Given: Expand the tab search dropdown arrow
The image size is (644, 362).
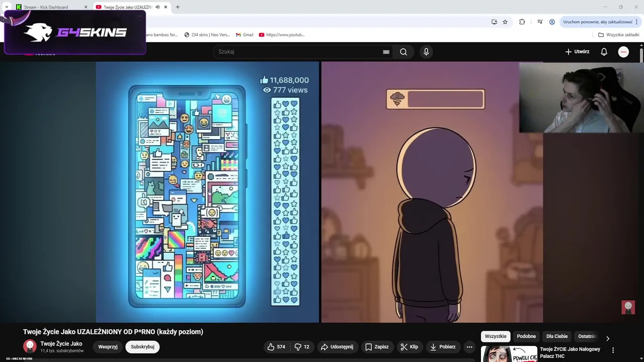Looking at the screenshot, I should [6, 7].
